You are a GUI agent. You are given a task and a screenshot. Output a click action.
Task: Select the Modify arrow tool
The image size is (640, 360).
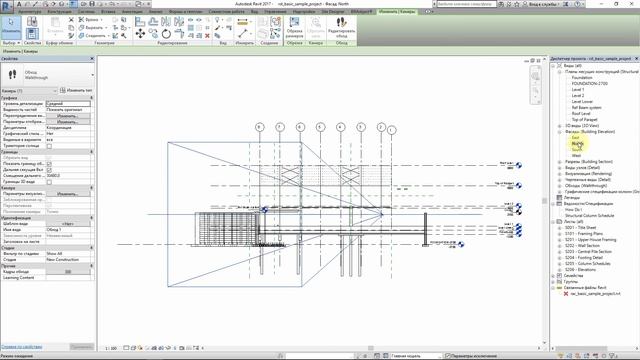pos(11,27)
